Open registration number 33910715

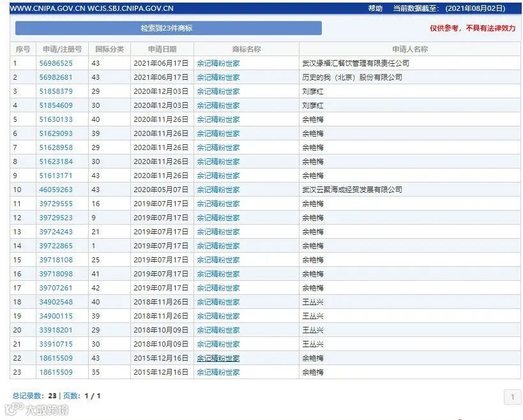[56, 344]
